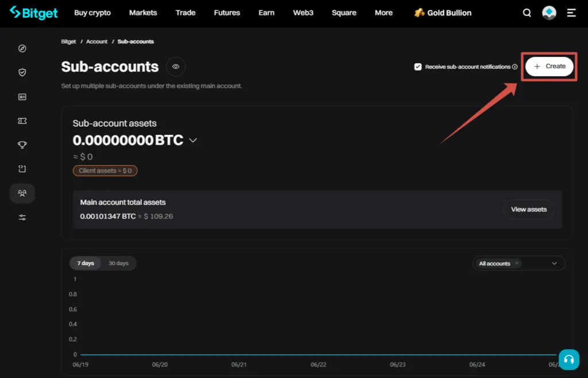Select the security shield icon in sidebar
The width and height of the screenshot is (588, 378).
[22, 72]
